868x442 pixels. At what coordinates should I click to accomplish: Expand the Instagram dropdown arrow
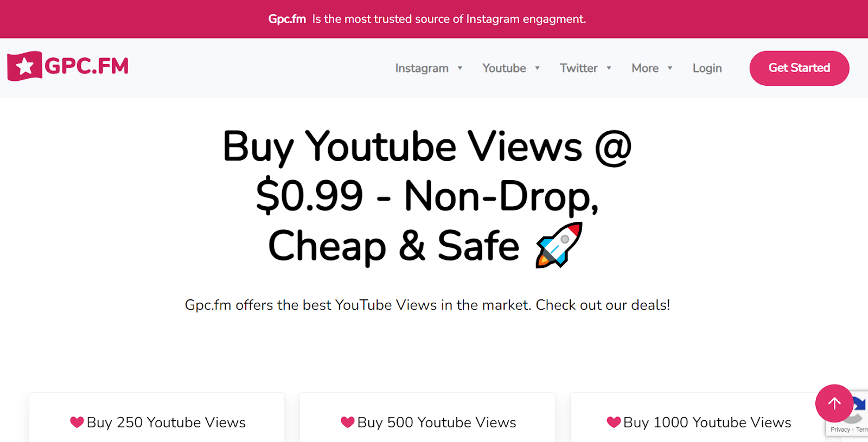[x=460, y=68]
